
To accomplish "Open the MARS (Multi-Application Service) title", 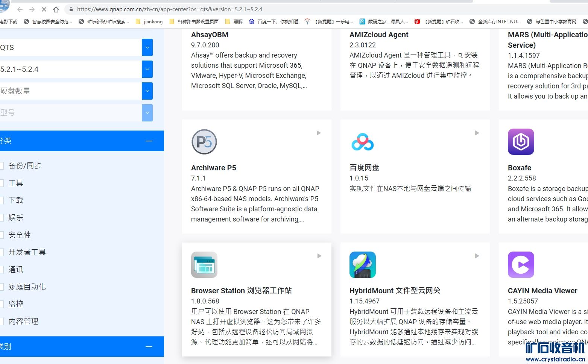I will click(548, 40).
